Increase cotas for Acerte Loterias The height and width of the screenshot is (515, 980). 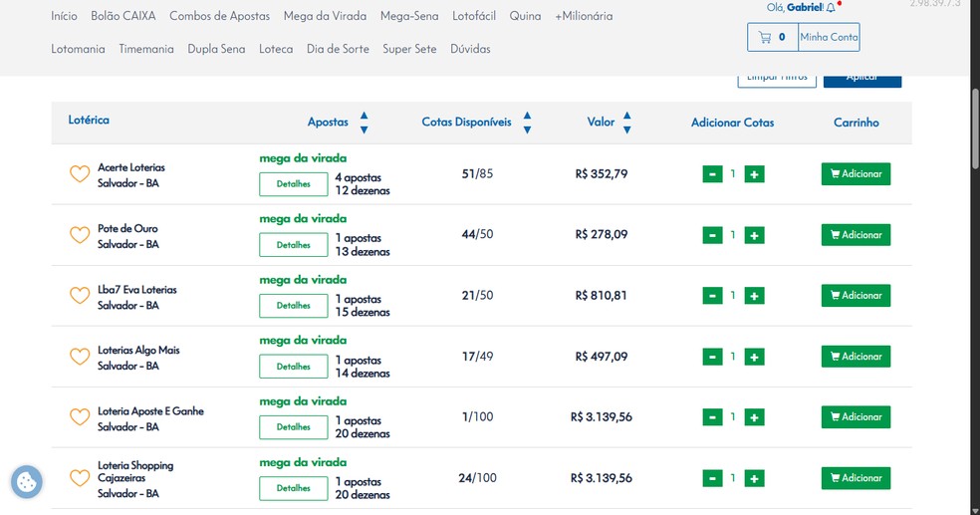[755, 174]
